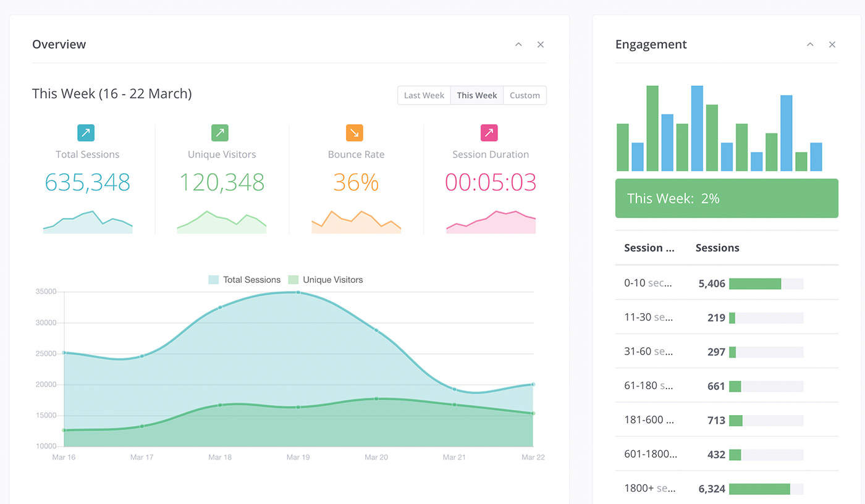
Task: Close the Engagement panel
Action: tap(832, 44)
